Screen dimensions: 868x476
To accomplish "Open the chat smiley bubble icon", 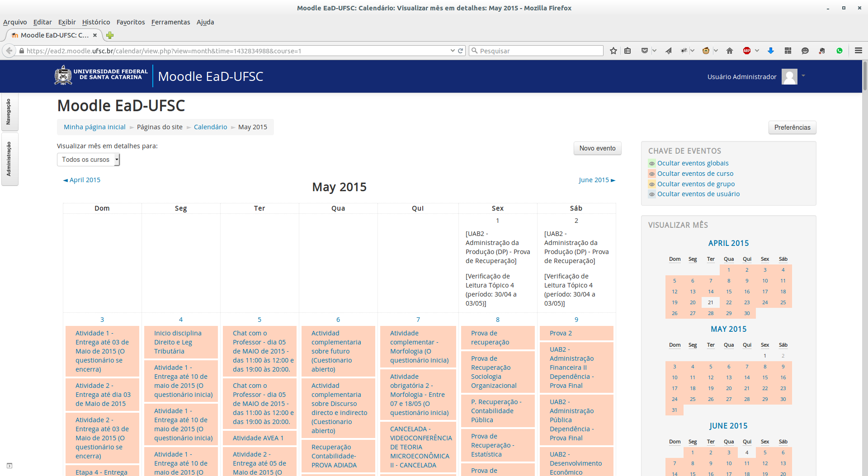I will pos(805,51).
